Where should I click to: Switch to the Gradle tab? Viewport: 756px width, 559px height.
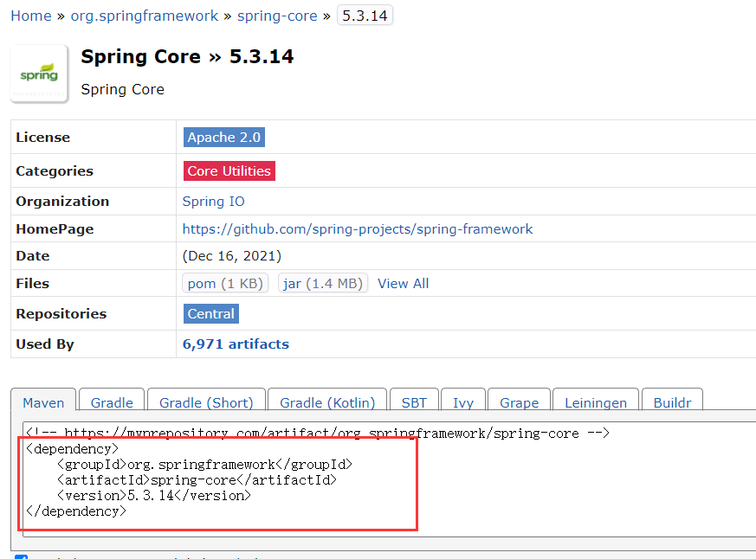(x=112, y=400)
